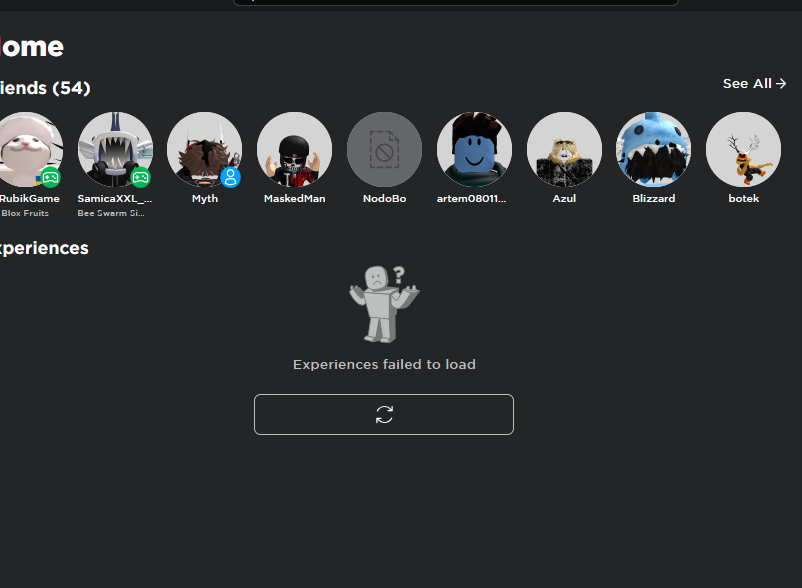Viewport: 802px width, 588px height.
Task: Open Blizzard's shark avatar thumbnail
Action: click(654, 149)
